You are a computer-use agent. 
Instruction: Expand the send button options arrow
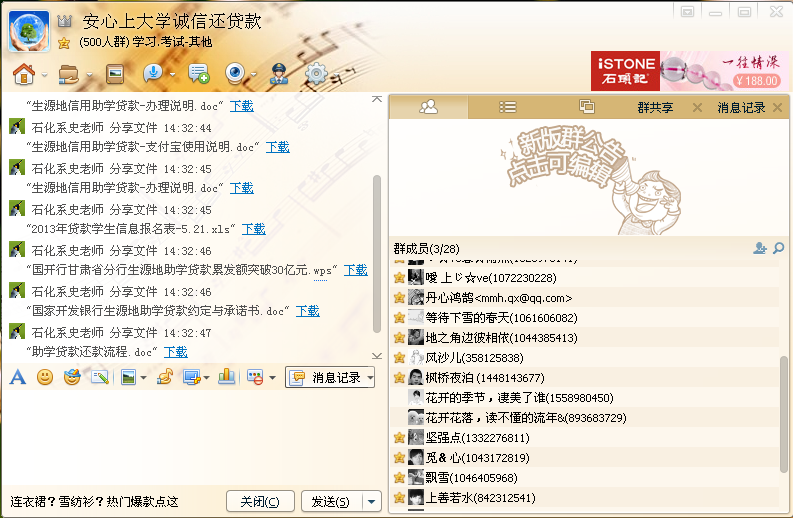click(372, 501)
